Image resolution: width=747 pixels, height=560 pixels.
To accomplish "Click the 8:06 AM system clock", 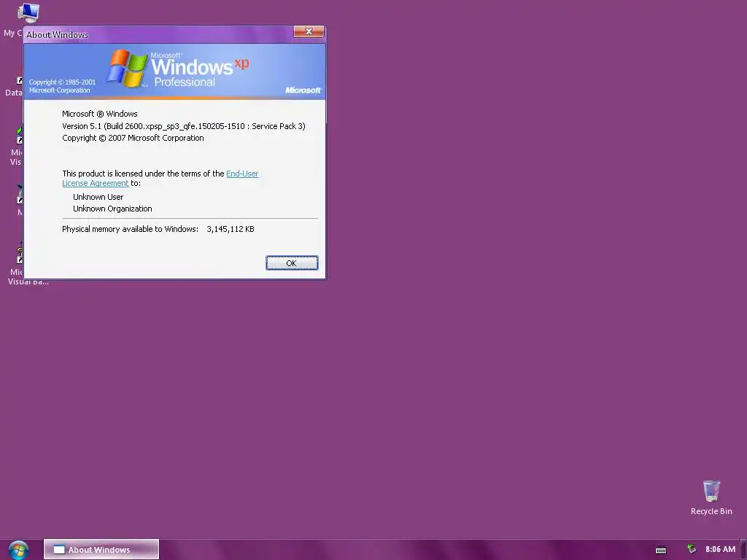I will click(x=720, y=549).
